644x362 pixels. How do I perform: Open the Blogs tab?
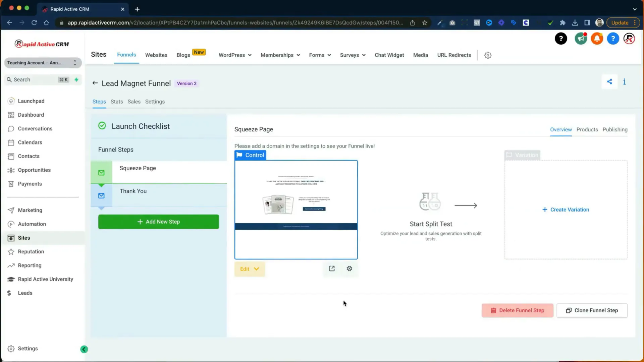click(183, 55)
